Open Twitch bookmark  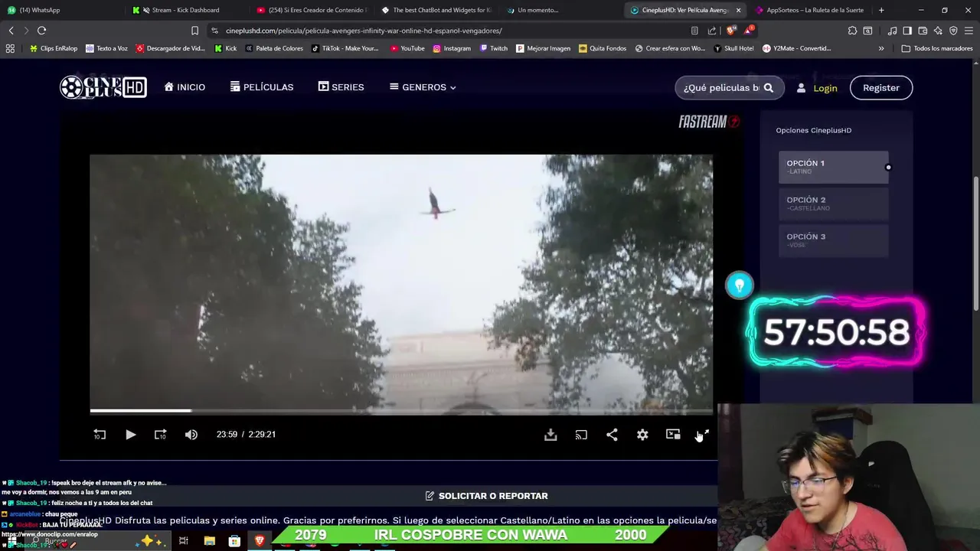494,48
